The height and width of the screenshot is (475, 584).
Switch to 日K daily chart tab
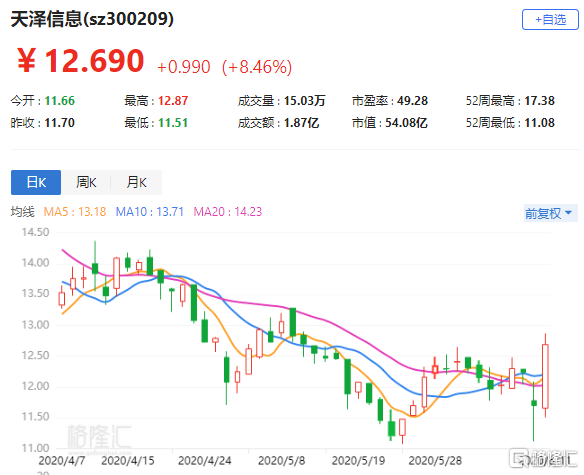pyautogui.click(x=36, y=183)
